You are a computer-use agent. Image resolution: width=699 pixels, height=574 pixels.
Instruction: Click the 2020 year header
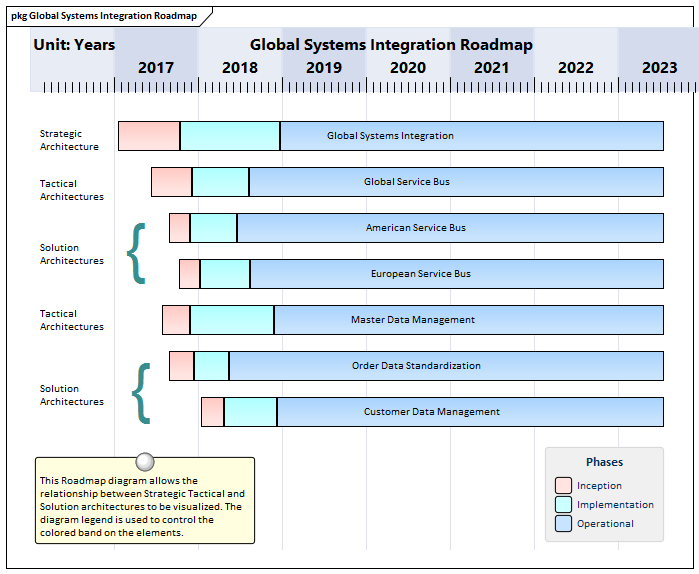407,68
